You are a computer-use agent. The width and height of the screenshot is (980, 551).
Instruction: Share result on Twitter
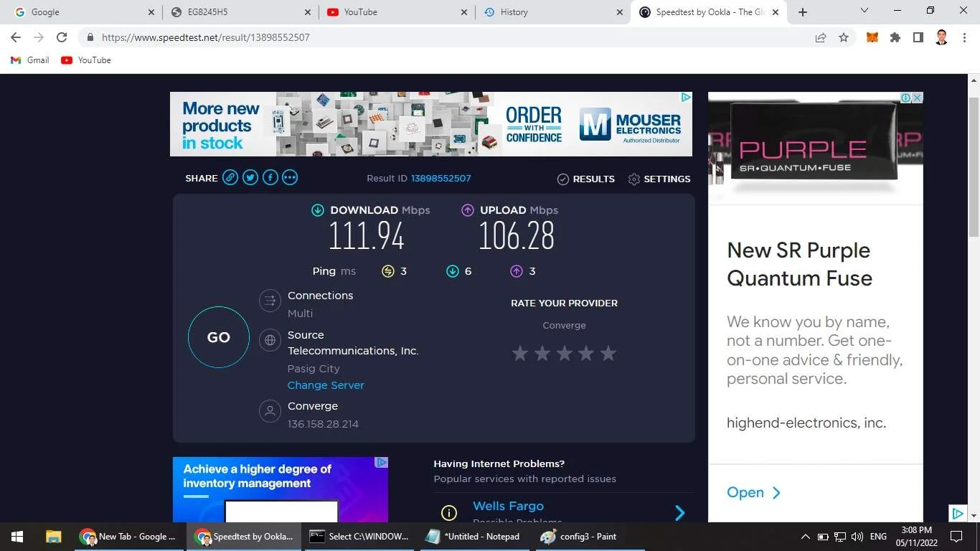(250, 178)
